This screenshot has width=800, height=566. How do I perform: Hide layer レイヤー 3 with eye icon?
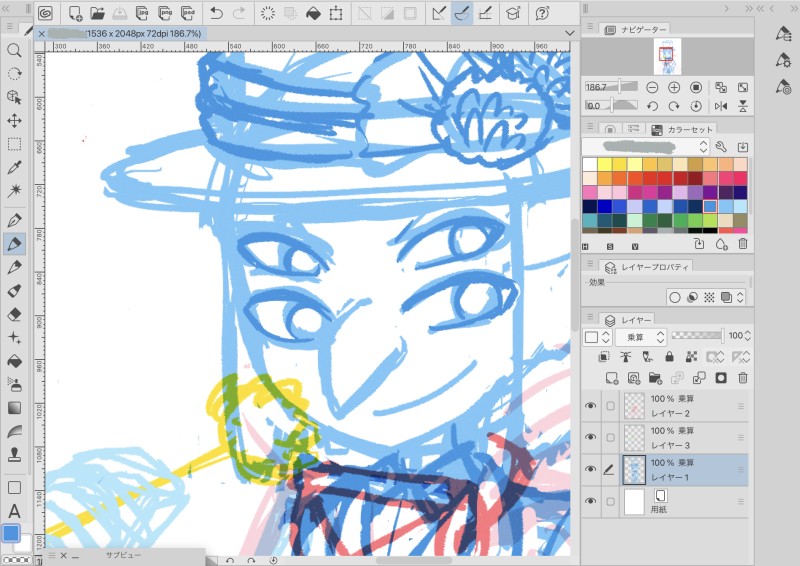(590, 437)
